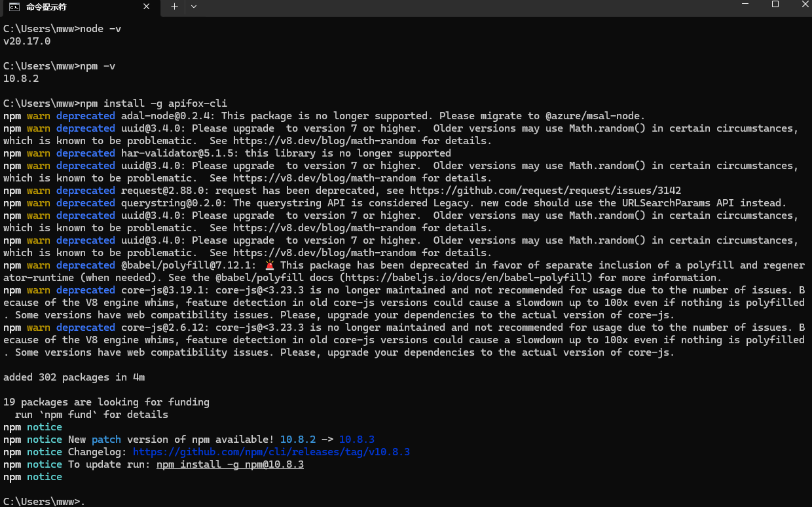Click the querystring@0.2.0 warning line
Screen dimensions: 812x507
(x=395, y=203)
